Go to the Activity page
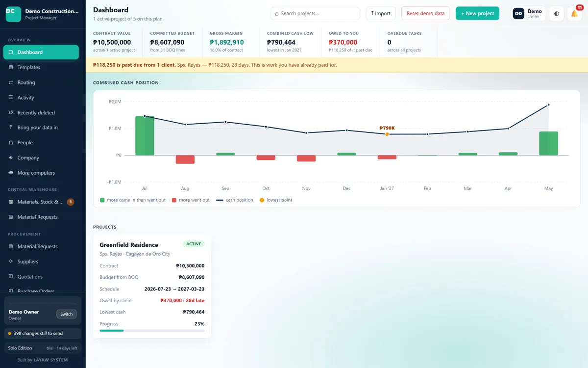This screenshot has height=368, width=588. (41, 98)
